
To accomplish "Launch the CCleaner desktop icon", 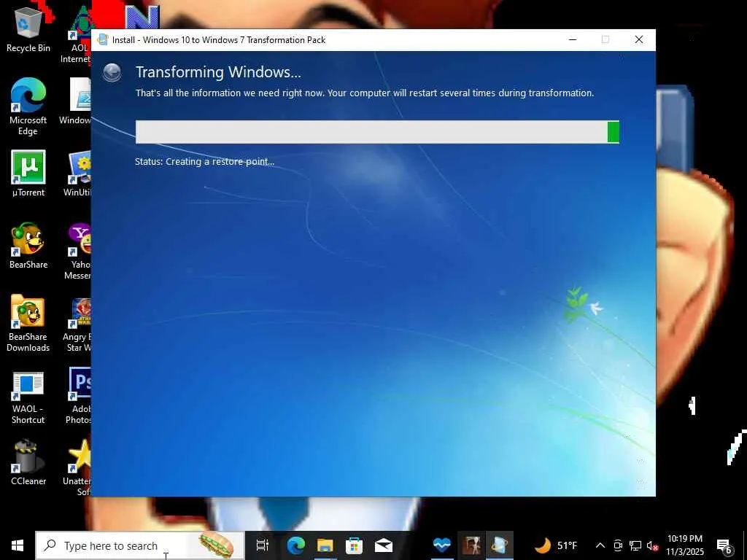I will pos(28,462).
